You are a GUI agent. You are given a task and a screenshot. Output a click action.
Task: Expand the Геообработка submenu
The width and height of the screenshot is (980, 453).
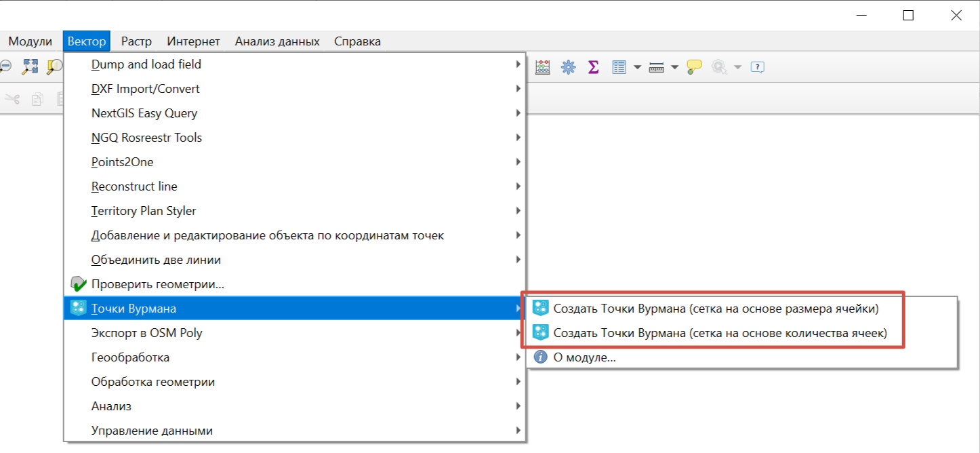click(295, 357)
